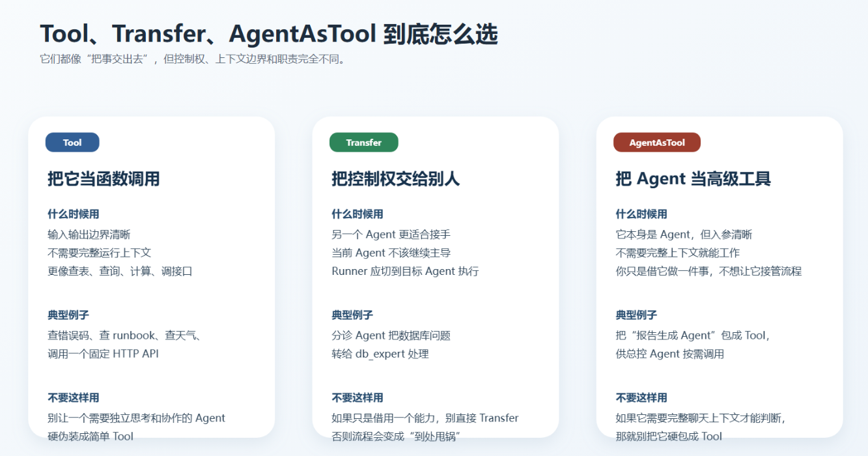
Task: Click the line 不需要完整运行上下文
Action: point(100,253)
